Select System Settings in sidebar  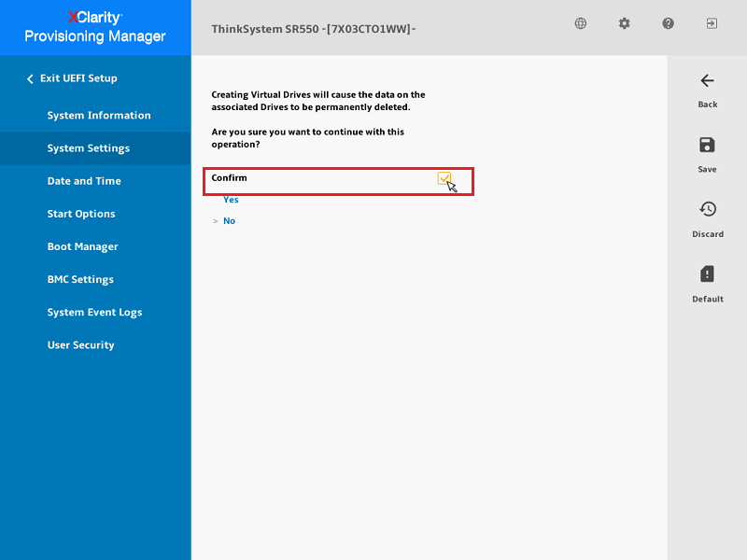pyautogui.click(x=89, y=148)
